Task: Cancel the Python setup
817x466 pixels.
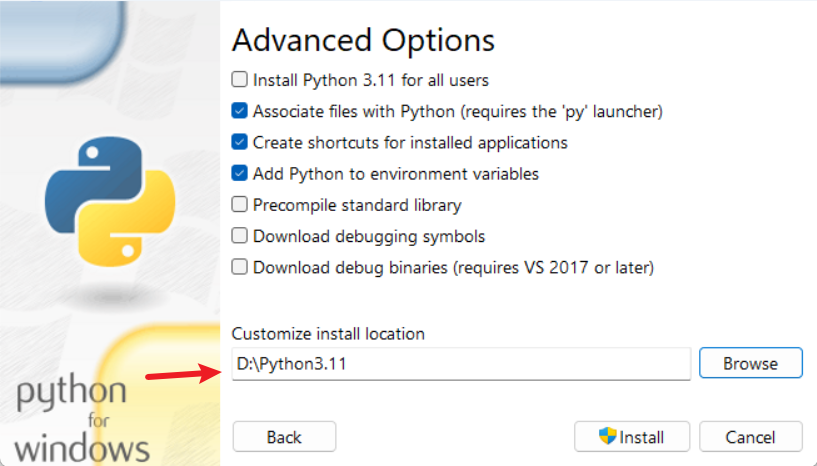Action: 750,437
